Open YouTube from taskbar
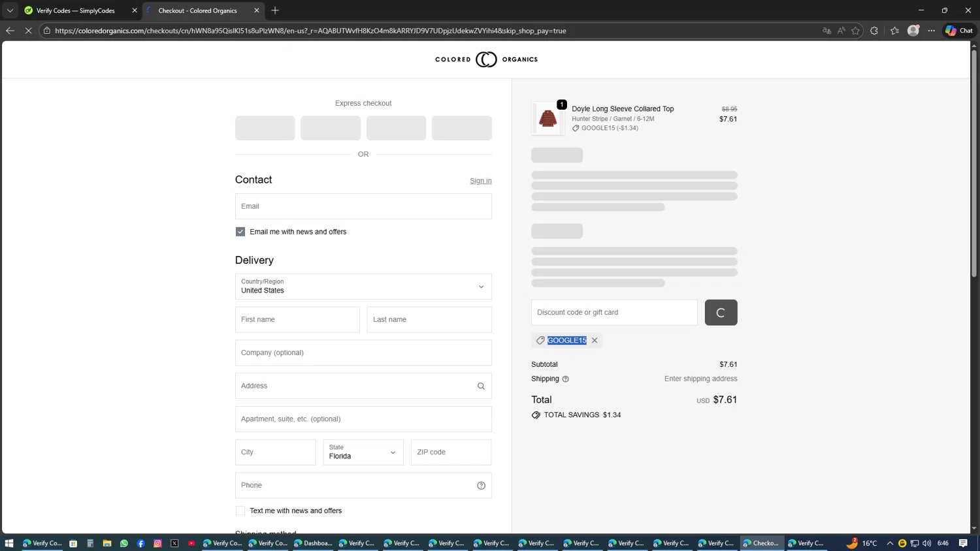 (191, 543)
